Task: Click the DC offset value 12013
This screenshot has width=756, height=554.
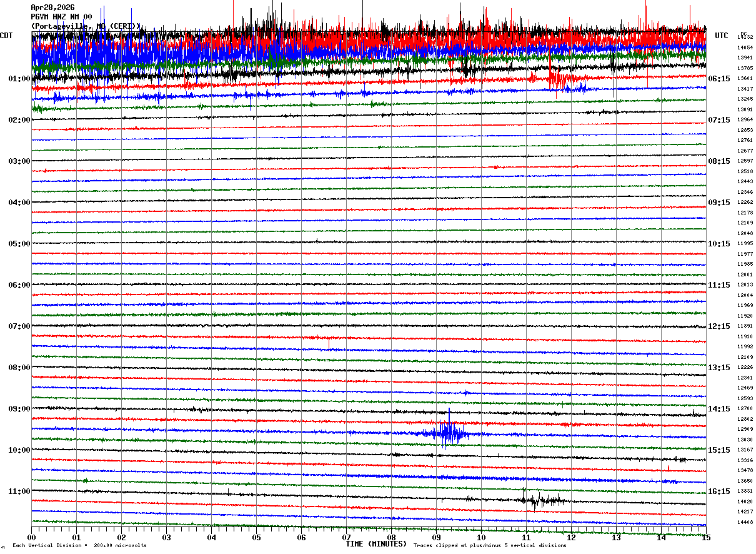Action: point(745,285)
